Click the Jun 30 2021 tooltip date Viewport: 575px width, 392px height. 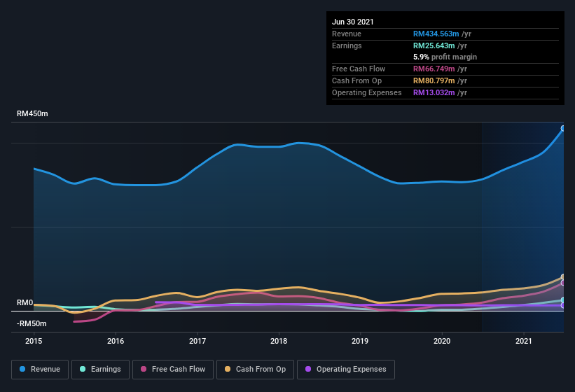353,22
